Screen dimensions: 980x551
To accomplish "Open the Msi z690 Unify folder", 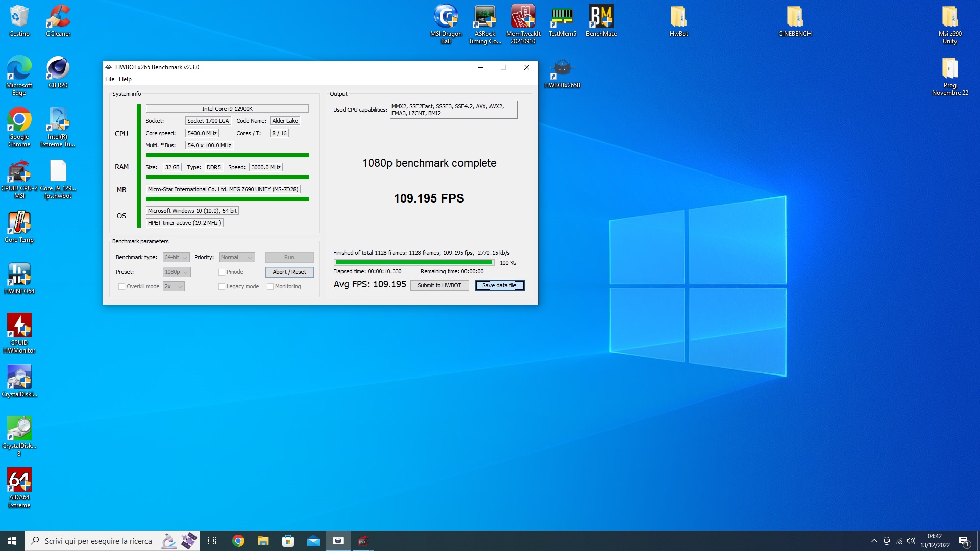I will [950, 24].
